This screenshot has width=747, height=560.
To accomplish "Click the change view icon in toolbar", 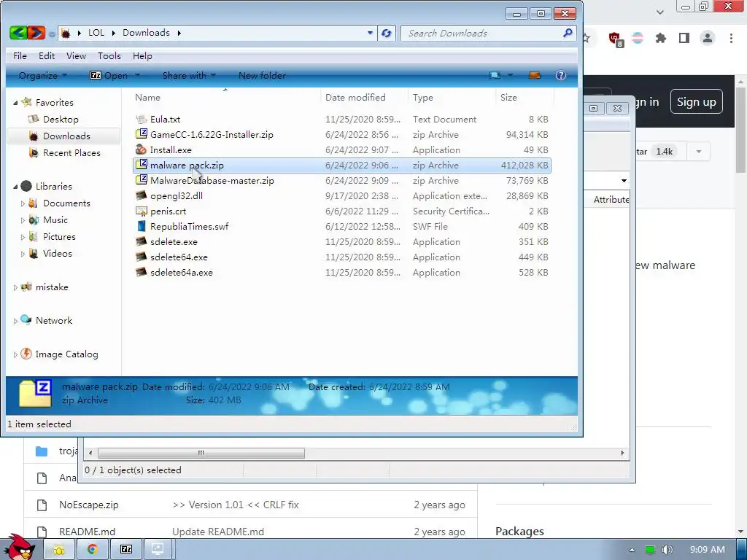I will (x=495, y=75).
